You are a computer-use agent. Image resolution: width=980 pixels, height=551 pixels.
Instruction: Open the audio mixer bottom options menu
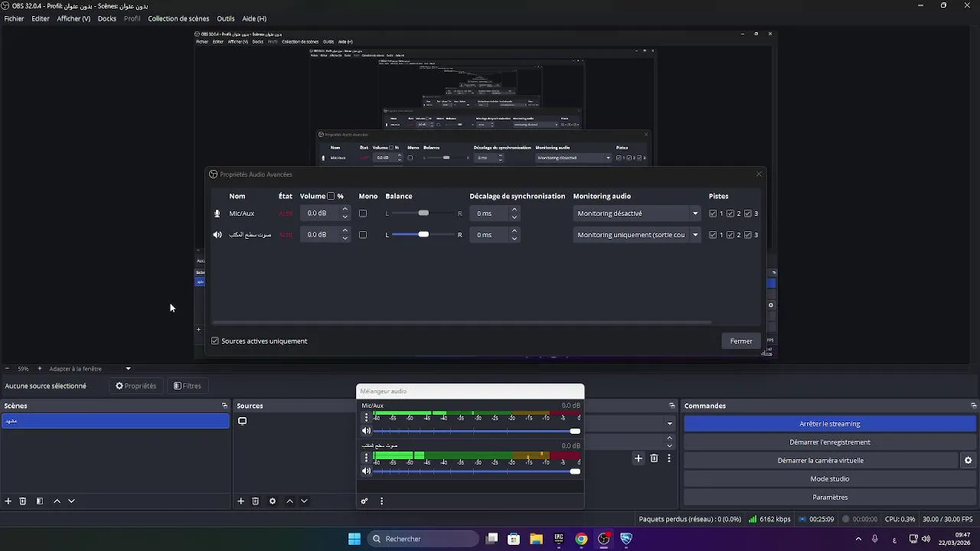(x=381, y=501)
